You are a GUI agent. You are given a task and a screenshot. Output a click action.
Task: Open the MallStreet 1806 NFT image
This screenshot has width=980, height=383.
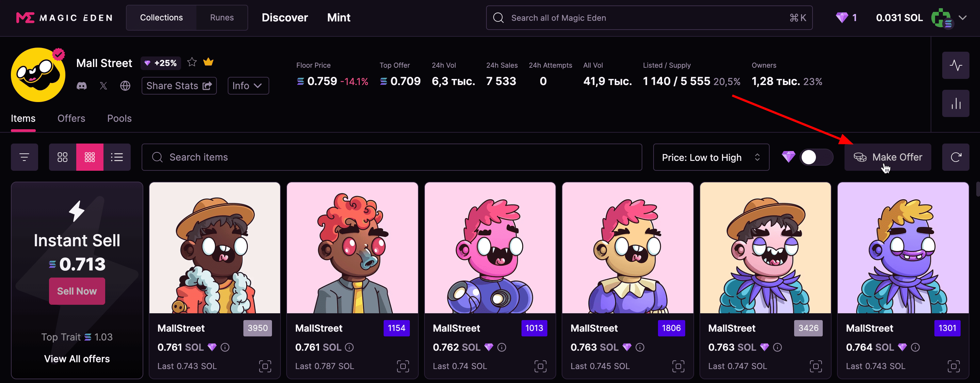(628, 248)
